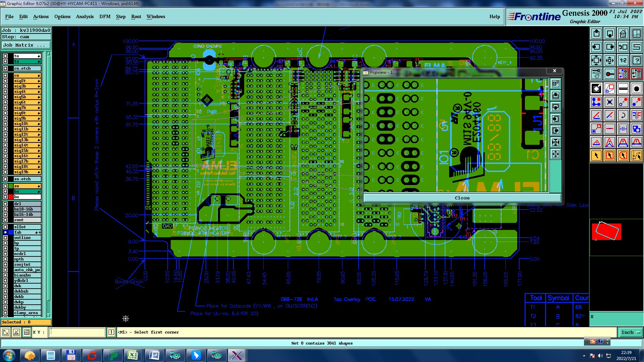Open the Analysis menu
Image resolution: width=644 pixels, height=362 pixels.
(85, 16)
